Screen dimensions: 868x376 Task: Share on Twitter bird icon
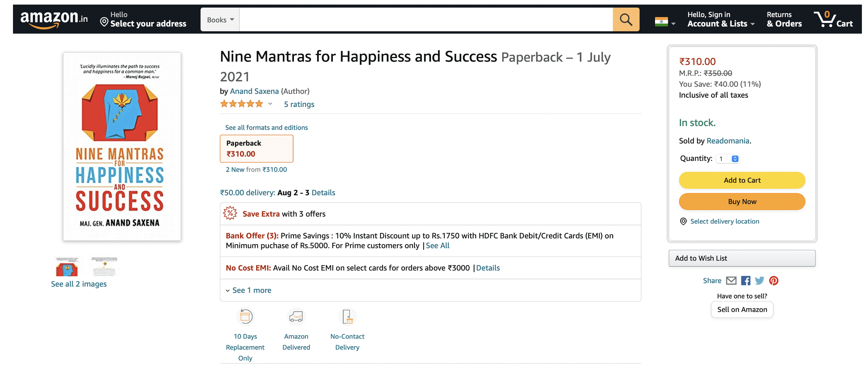pos(760,280)
